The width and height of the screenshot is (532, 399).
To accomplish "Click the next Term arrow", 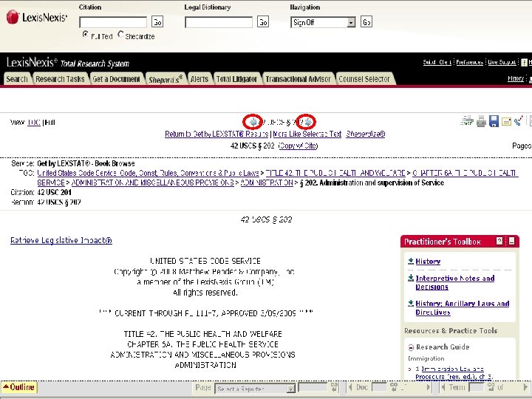I will coord(525,387).
